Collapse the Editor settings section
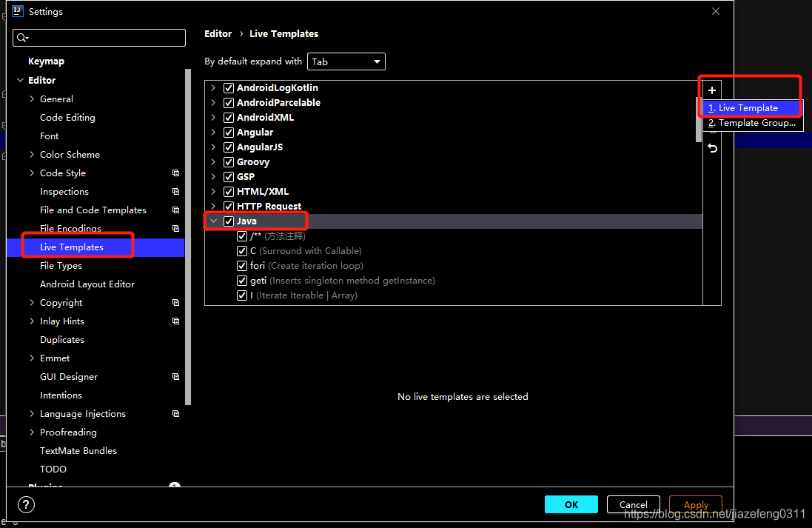812x528 pixels. [x=20, y=80]
